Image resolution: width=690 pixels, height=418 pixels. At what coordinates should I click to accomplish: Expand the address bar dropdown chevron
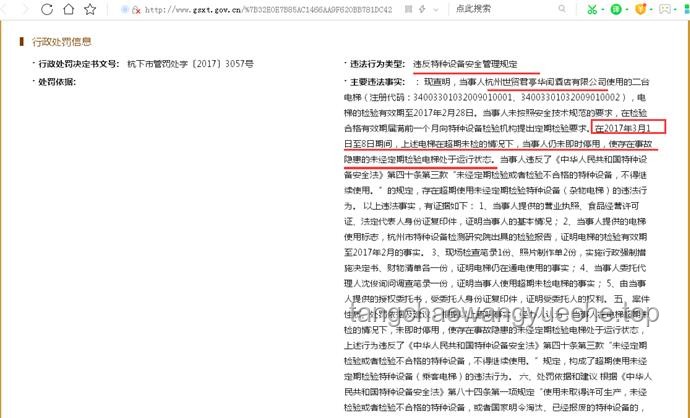pyautogui.click(x=436, y=10)
